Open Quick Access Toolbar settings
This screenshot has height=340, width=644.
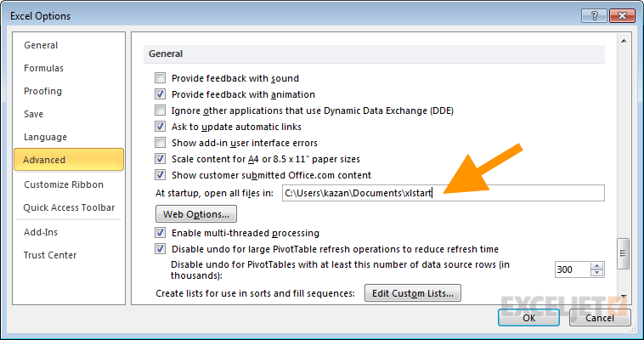(x=69, y=207)
